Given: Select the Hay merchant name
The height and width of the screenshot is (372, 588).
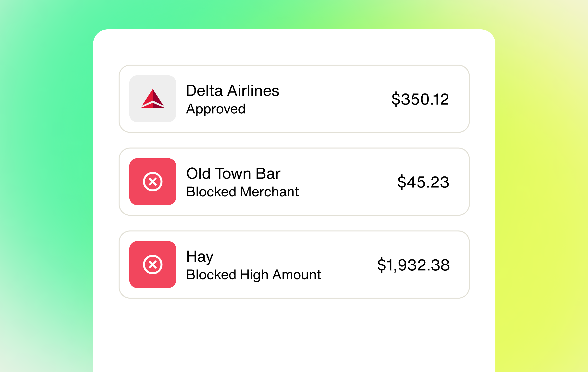Looking at the screenshot, I should tap(200, 256).
